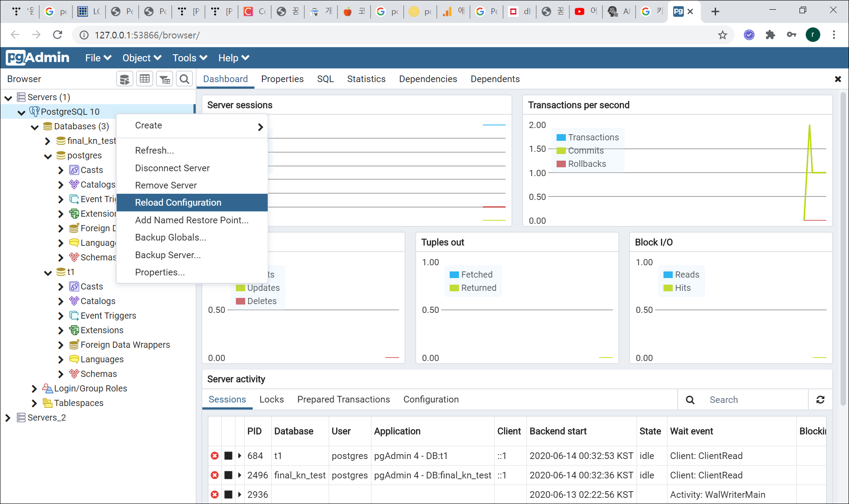Open the Configuration tab in Server activity
Viewport: 849px width, 504px height.
pyautogui.click(x=431, y=399)
